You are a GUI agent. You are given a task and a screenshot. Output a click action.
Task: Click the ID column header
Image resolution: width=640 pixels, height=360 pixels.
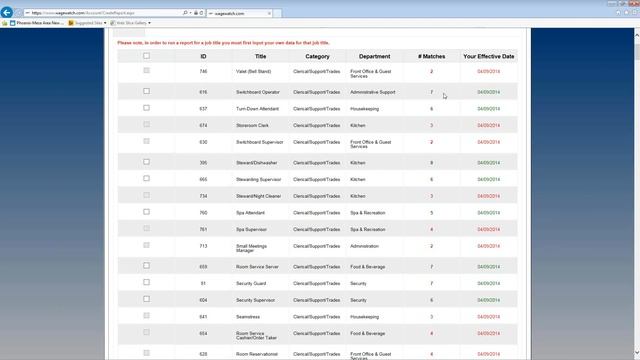203,56
